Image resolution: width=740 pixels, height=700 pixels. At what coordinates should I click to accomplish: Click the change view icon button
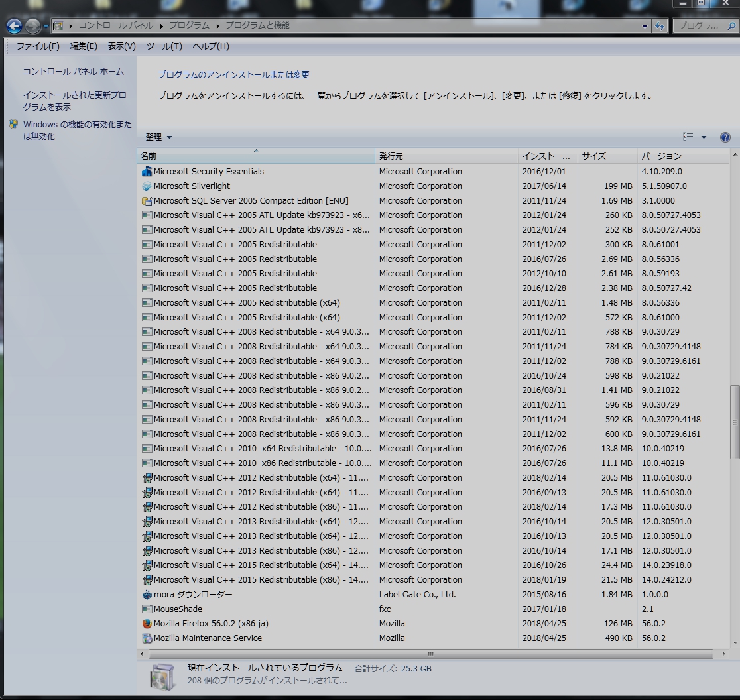[688, 137]
